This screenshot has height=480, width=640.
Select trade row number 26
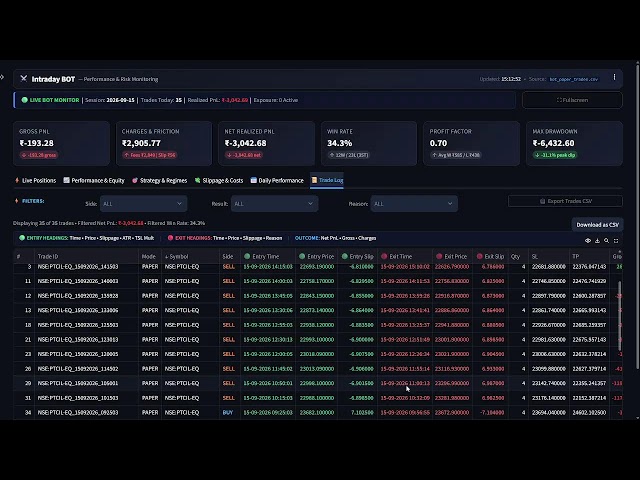click(x=318, y=369)
